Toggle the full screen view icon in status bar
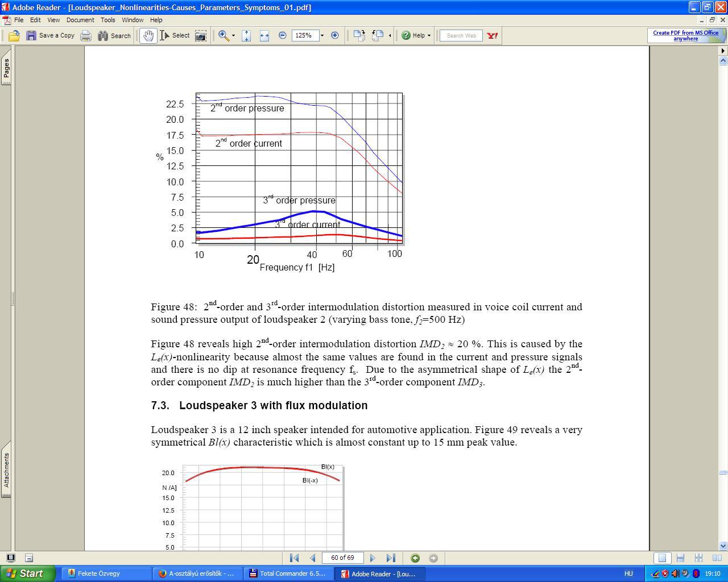The image size is (728, 582). coord(10,558)
